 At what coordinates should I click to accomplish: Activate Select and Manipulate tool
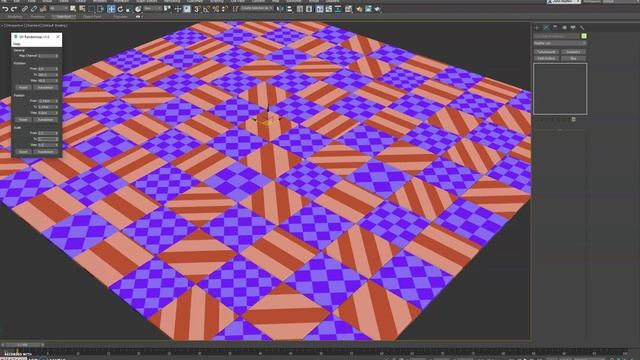tap(178, 9)
